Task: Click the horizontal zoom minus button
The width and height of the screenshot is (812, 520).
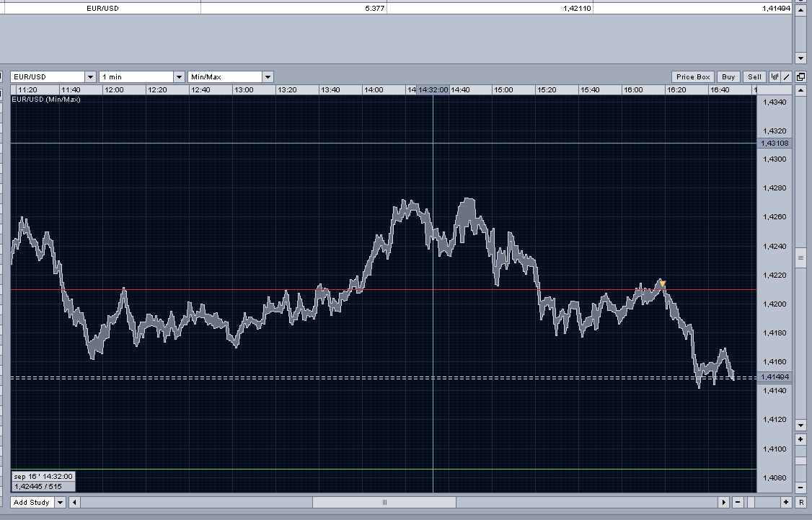Action: [x=738, y=502]
